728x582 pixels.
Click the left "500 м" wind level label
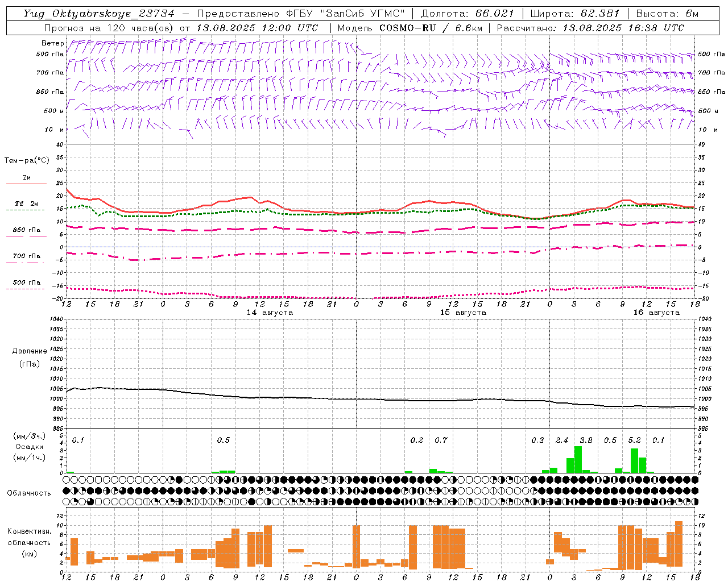[54, 111]
